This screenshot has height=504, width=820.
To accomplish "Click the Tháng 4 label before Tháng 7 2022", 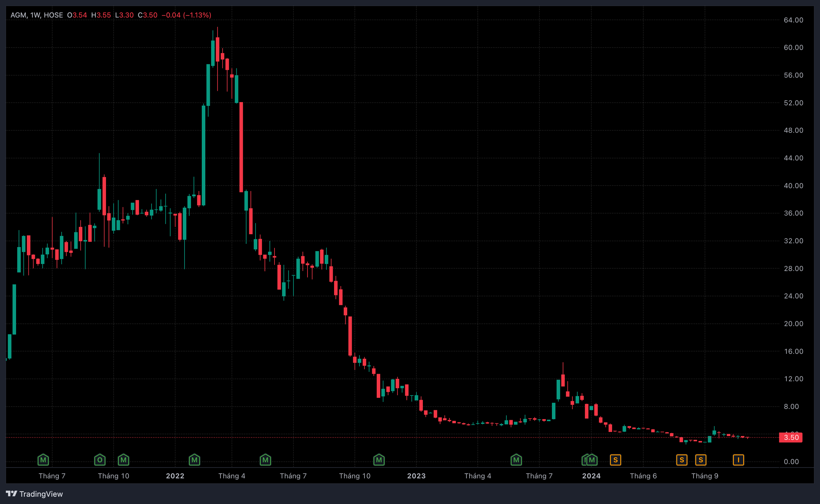I will coord(232,476).
